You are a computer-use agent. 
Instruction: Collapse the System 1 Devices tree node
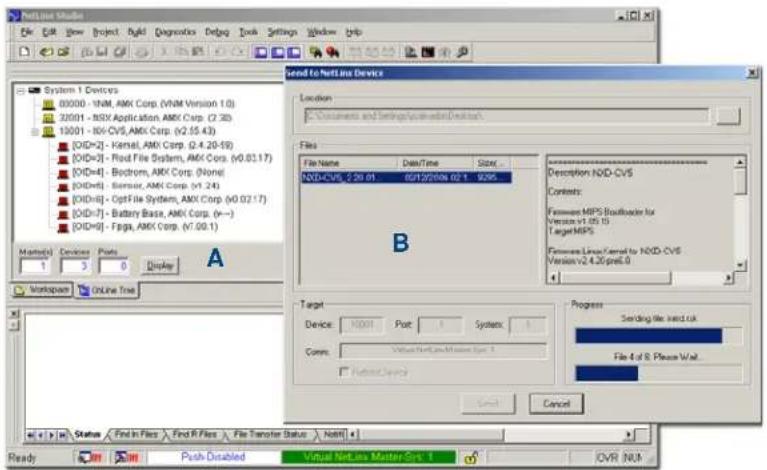(x=21, y=91)
